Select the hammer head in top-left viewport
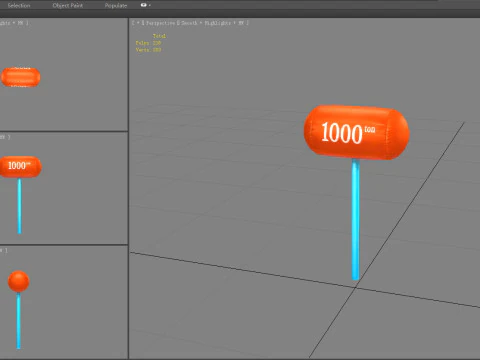 (x=21, y=77)
